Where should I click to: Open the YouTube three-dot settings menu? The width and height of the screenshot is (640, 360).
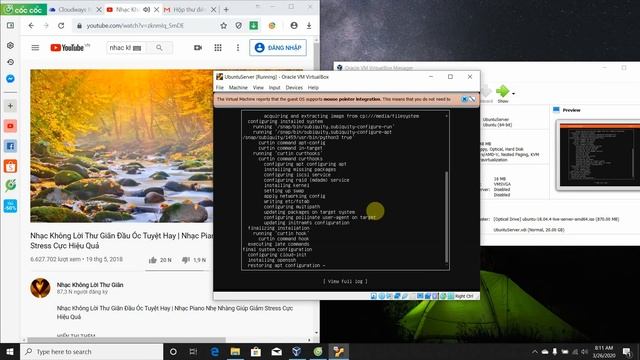pos(238,48)
